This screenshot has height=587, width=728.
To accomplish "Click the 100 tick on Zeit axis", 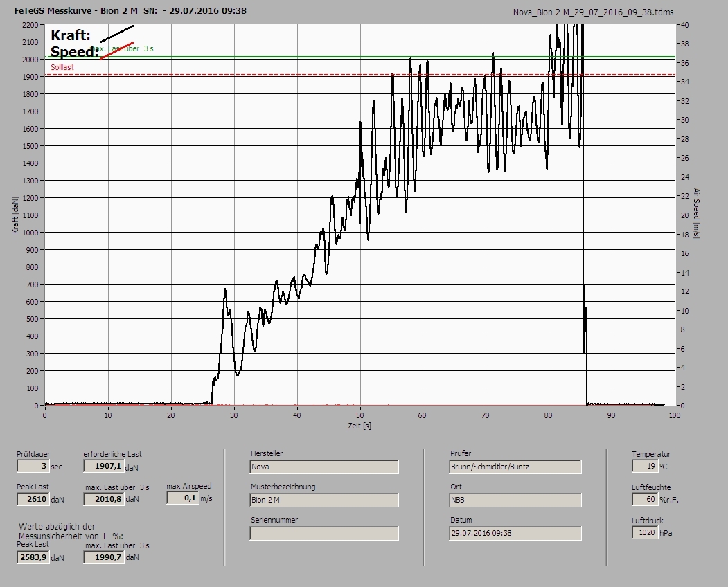I will (x=675, y=415).
